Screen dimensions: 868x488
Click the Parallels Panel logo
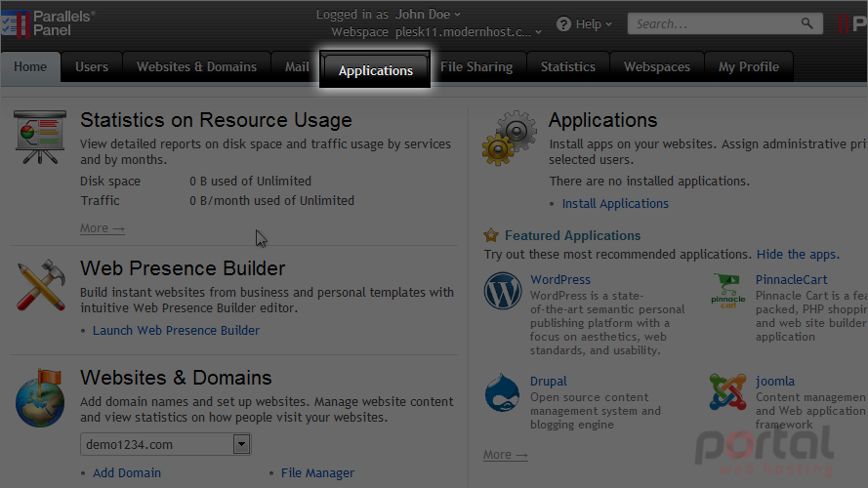click(x=48, y=23)
